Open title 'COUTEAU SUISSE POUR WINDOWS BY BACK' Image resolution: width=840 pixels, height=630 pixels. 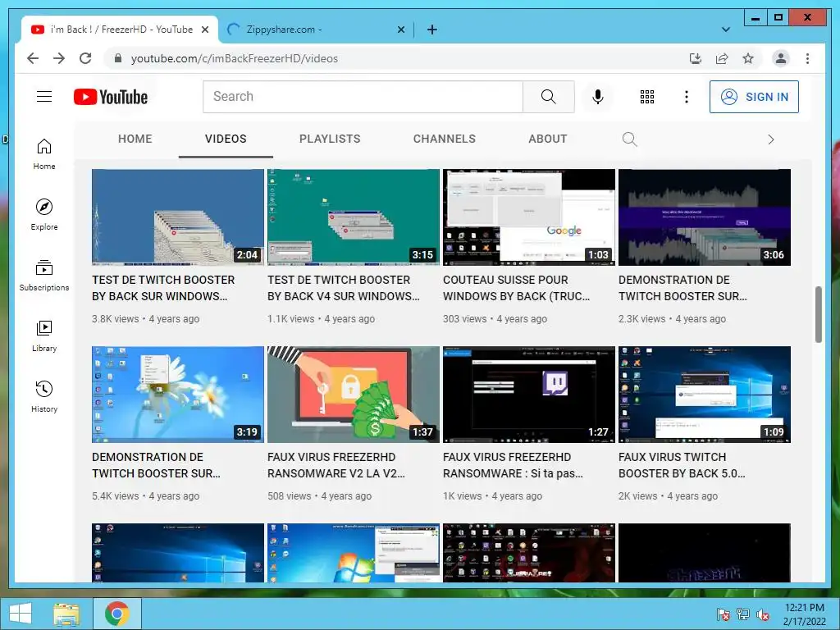click(x=517, y=288)
